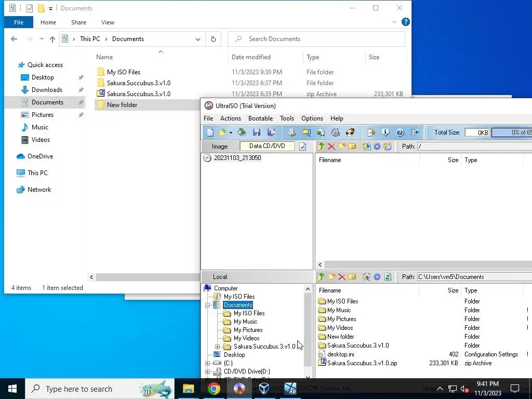Toggle the pin next to Pictures in Quick access
532x399 pixels.
81,115
